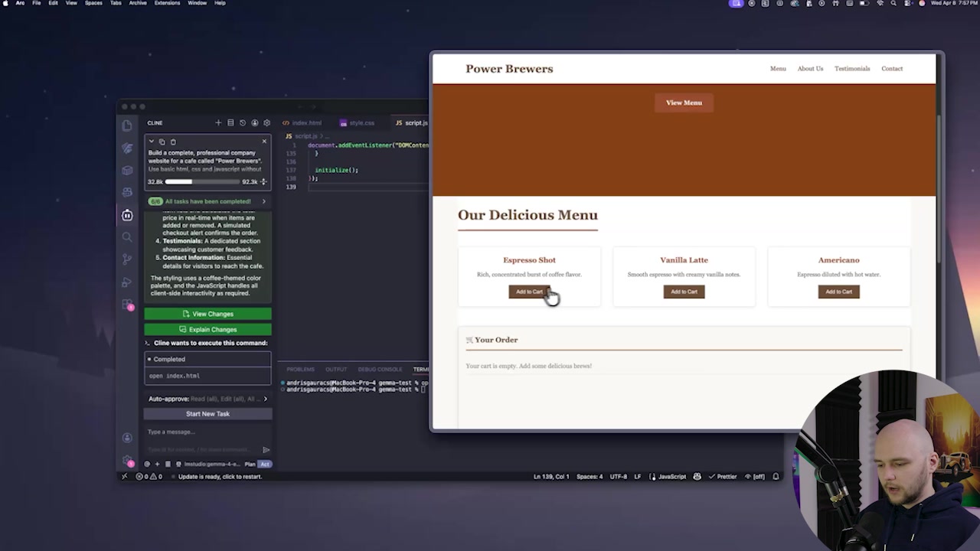
Task: Open the Extensions icon with notification badge
Action: [x=127, y=303]
